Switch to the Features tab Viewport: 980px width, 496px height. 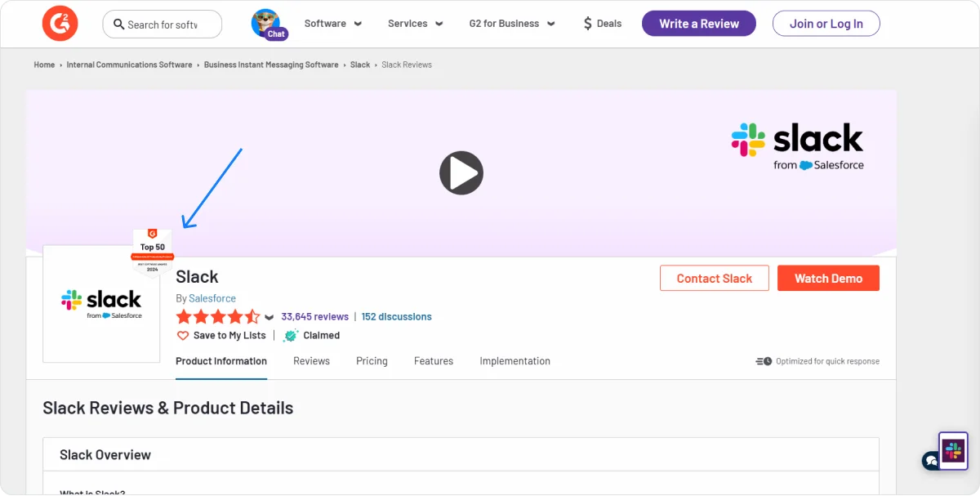pyautogui.click(x=434, y=361)
